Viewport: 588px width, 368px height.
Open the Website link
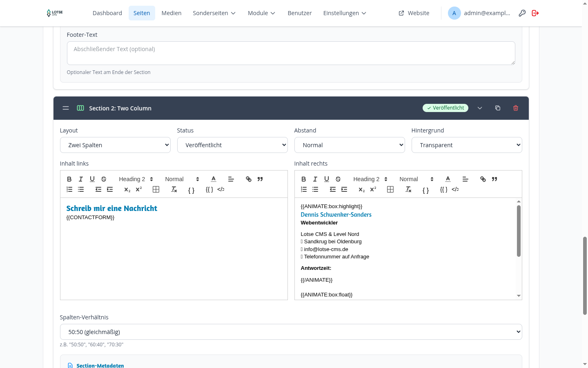[414, 13]
